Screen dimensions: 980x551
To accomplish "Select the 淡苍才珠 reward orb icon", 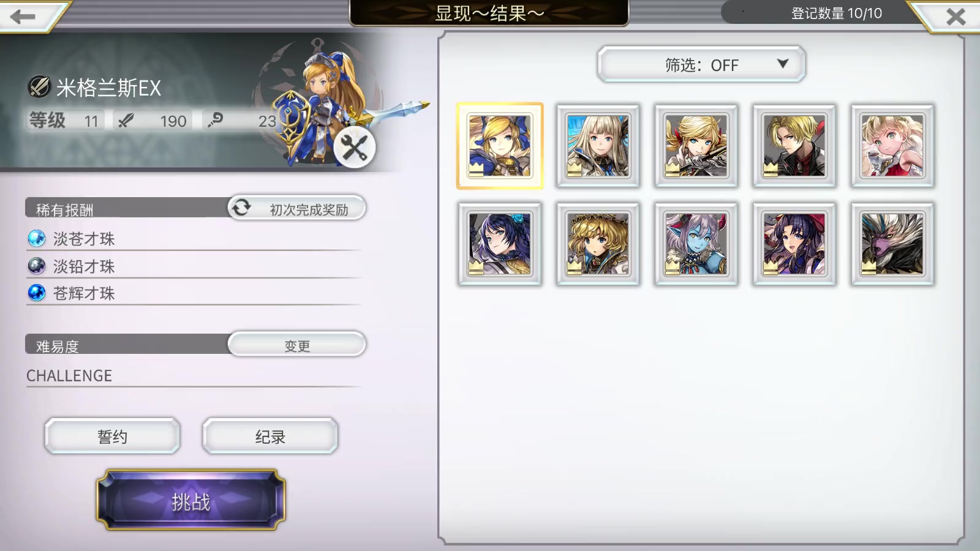I will tap(37, 238).
